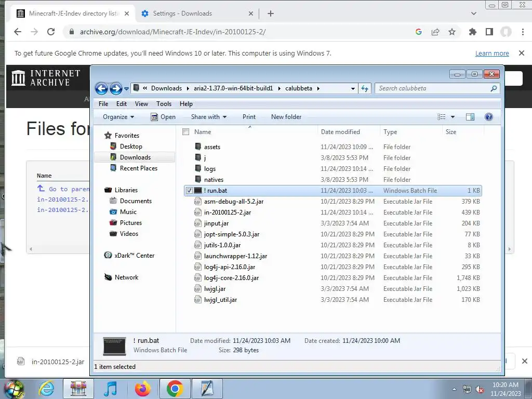Open the Tools menu in Explorer
Viewport: 532px width, 399px height.
pos(164,104)
